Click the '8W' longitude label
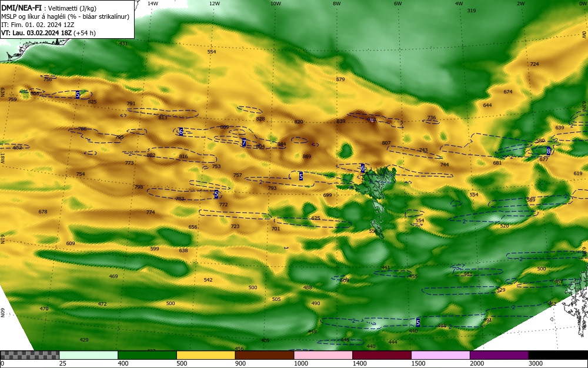This screenshot has width=588, height=368. [x=337, y=4]
